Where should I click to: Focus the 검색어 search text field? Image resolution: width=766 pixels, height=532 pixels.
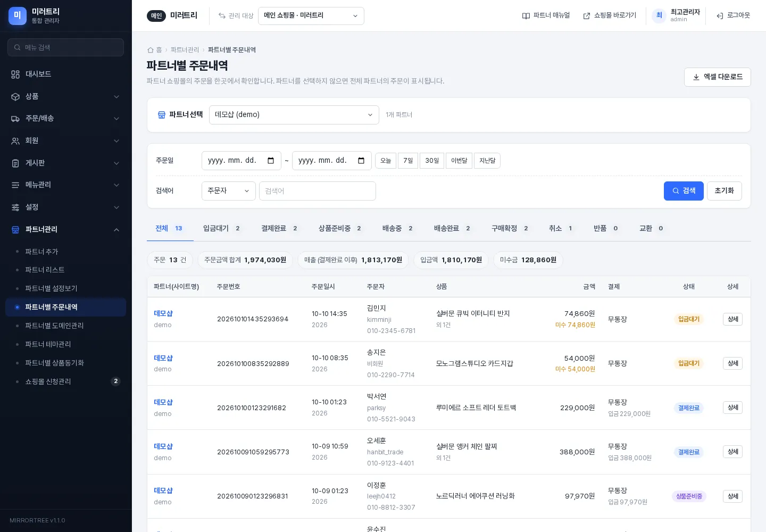[x=318, y=191]
